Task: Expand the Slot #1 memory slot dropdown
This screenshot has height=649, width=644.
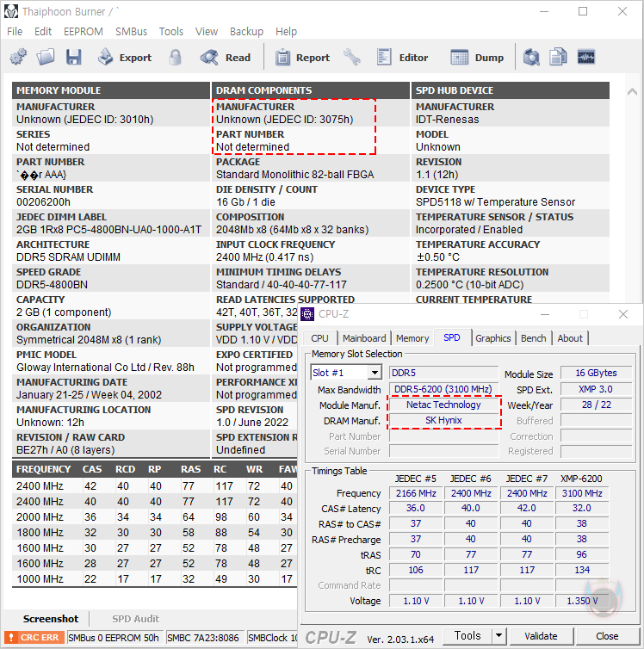Action: [x=375, y=373]
